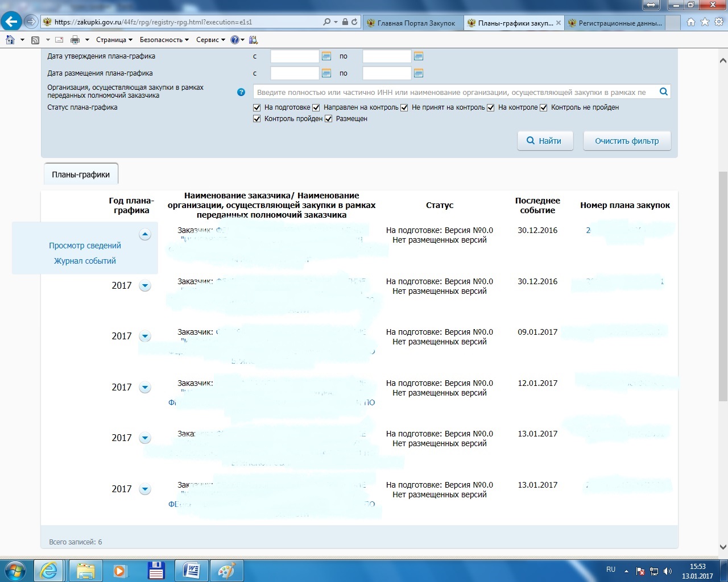Open Internet Explorer from the taskbar
This screenshot has width=728, height=582.
49,570
